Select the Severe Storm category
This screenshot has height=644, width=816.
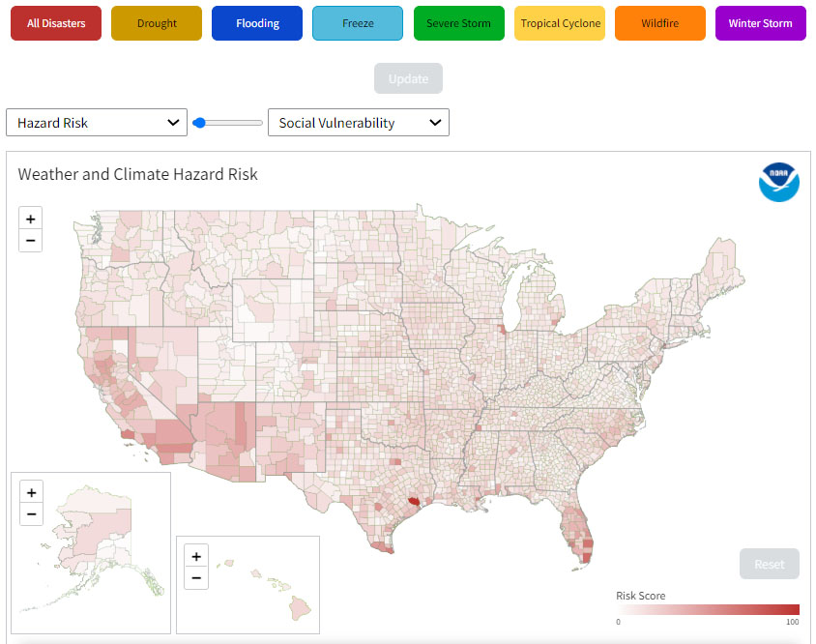(x=458, y=21)
